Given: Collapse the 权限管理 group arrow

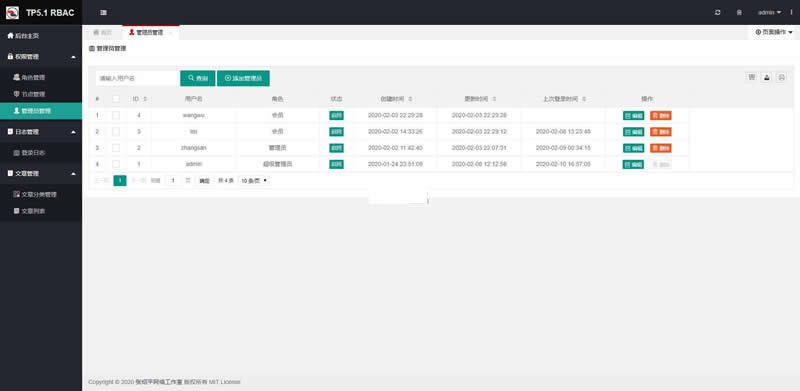Looking at the screenshot, I should click(73, 57).
